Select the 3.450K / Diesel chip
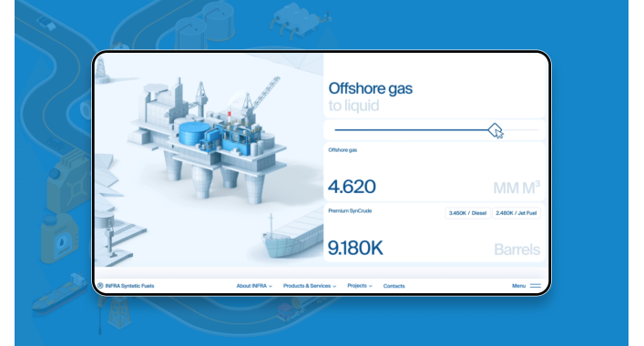Image resolution: width=644 pixels, height=346 pixels. pos(467,213)
